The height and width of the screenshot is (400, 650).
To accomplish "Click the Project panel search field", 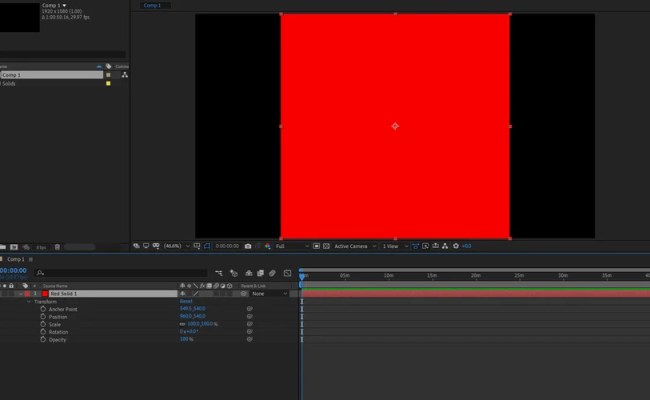I will (62, 54).
